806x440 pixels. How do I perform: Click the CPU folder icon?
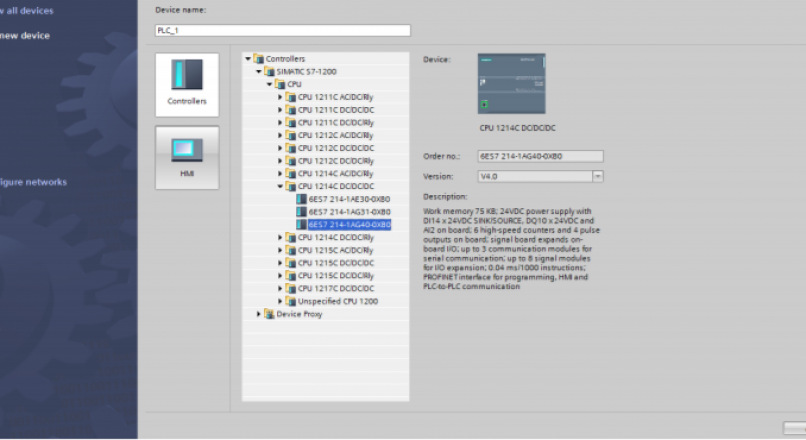click(x=280, y=84)
